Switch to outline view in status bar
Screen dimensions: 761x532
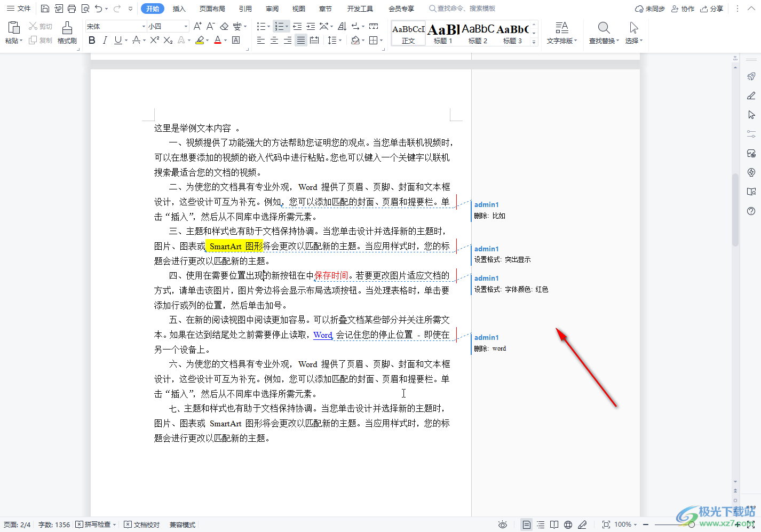(x=541, y=525)
